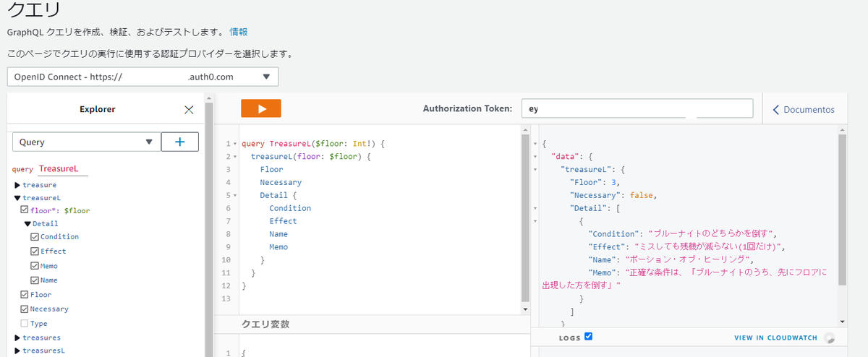Add new query with the plus button
The height and width of the screenshot is (357, 868).
179,142
